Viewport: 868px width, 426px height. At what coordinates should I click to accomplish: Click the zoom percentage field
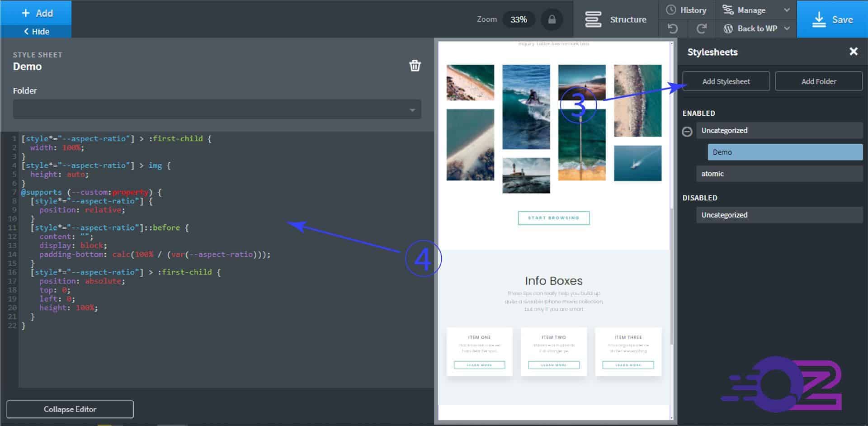[519, 19]
